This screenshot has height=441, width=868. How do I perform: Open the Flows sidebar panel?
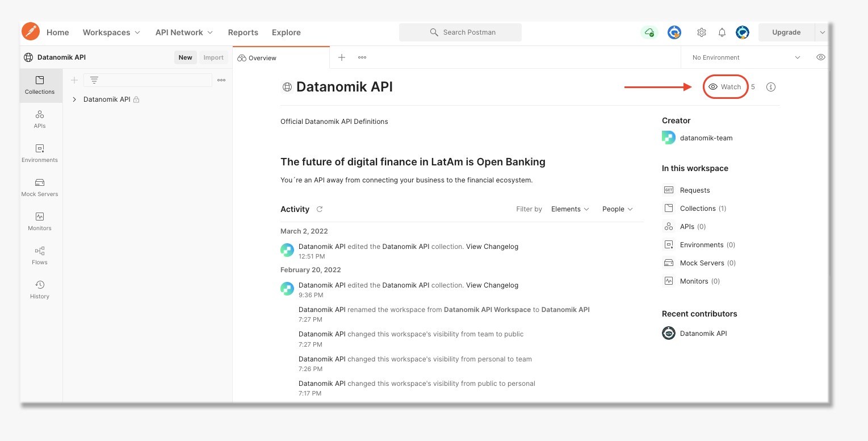pyautogui.click(x=40, y=256)
